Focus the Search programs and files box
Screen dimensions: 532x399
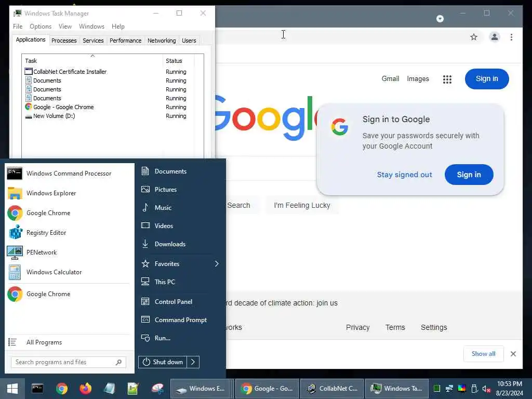(x=69, y=362)
